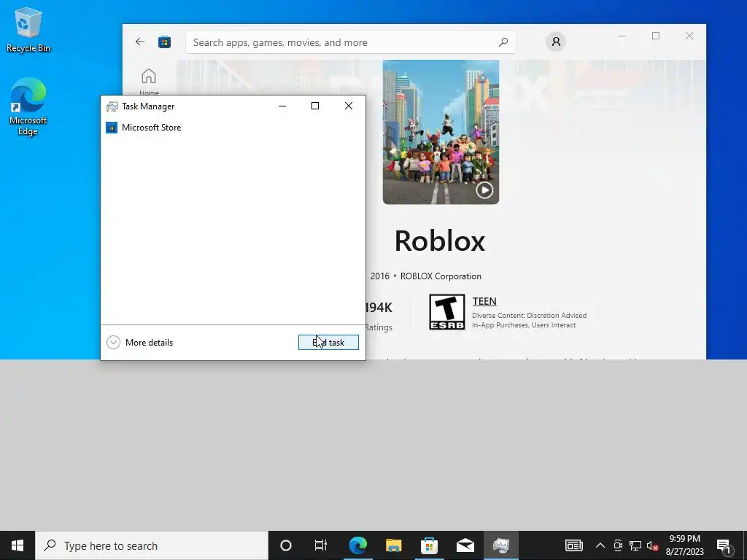Focus the Store search apps field
The image size is (747, 560).
point(351,42)
